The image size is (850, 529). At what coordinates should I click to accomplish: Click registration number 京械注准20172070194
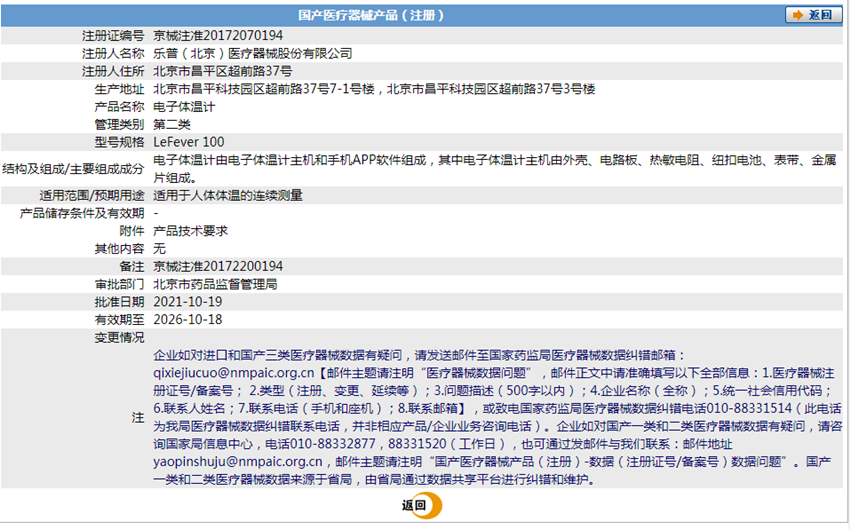[x=218, y=36]
